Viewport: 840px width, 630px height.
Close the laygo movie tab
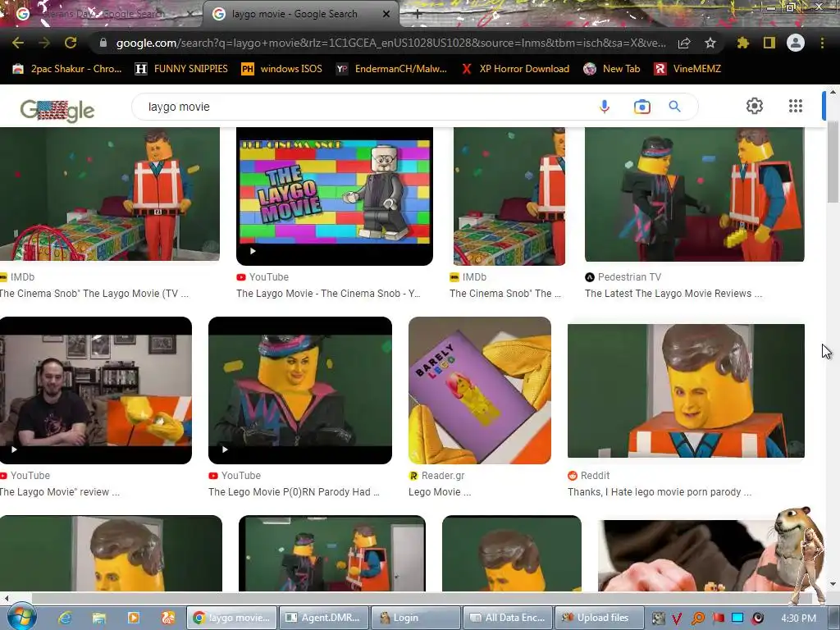[x=386, y=14]
